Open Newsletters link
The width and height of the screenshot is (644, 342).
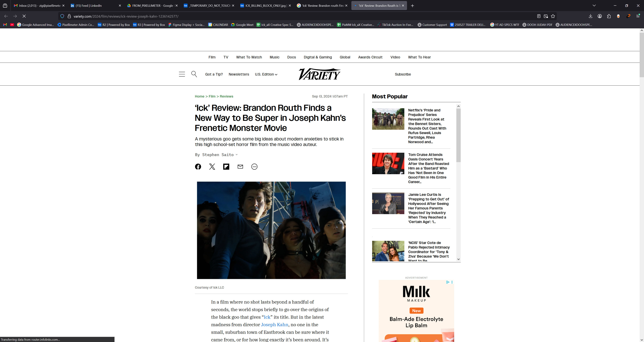point(239,74)
